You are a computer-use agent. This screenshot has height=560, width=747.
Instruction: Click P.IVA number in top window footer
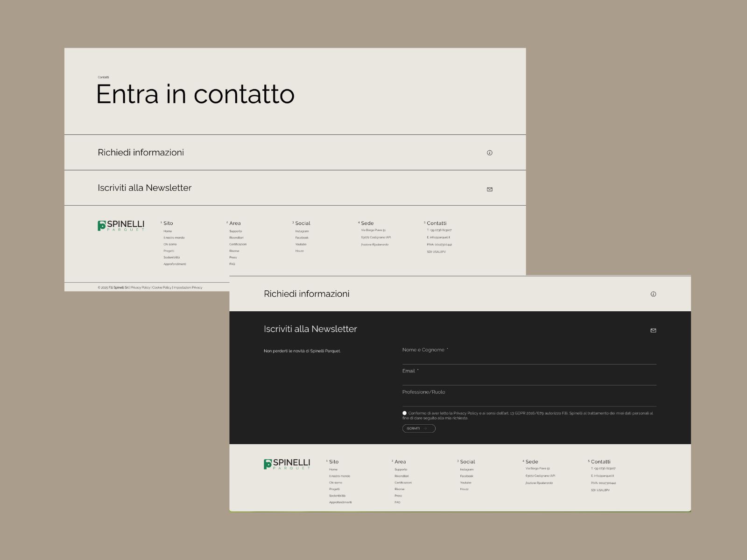tap(439, 245)
